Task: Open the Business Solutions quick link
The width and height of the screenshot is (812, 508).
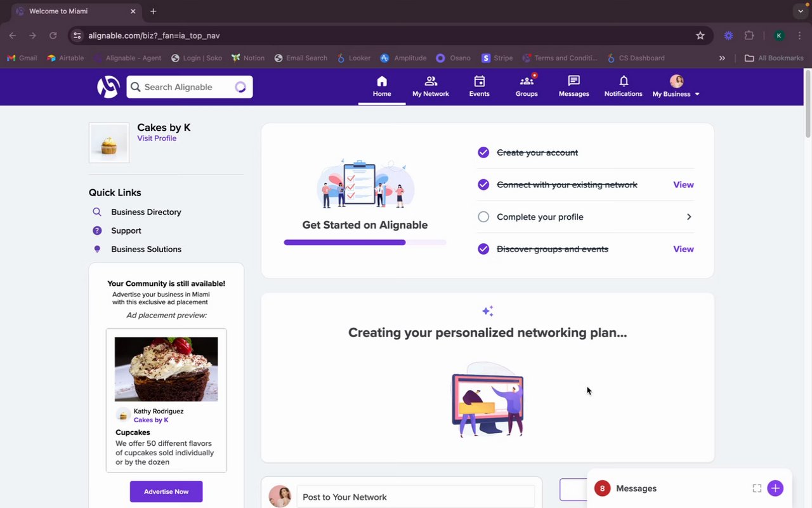Action: (146, 250)
